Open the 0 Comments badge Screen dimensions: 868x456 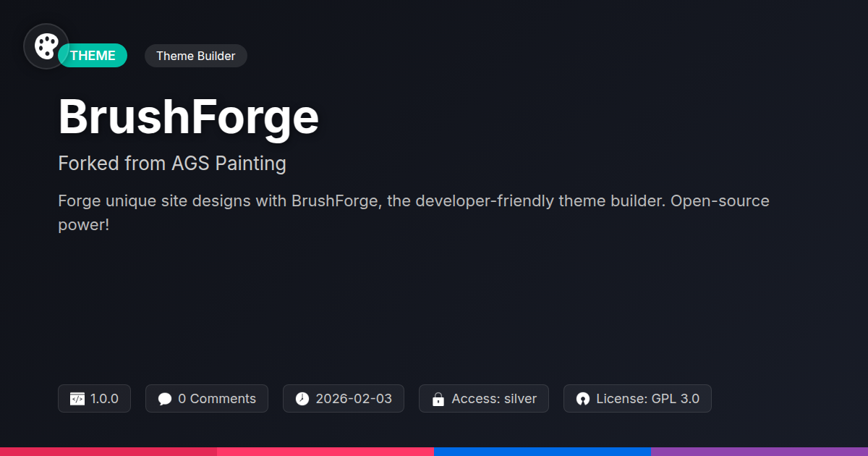point(216,399)
